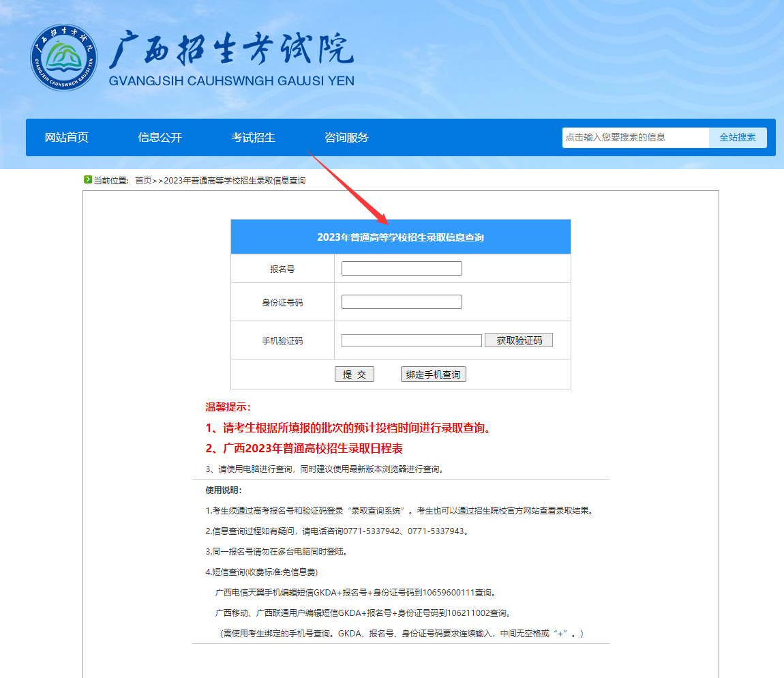This screenshot has height=678, width=784.
Task: Open the 信息公开 menu item
Action: tap(160, 137)
